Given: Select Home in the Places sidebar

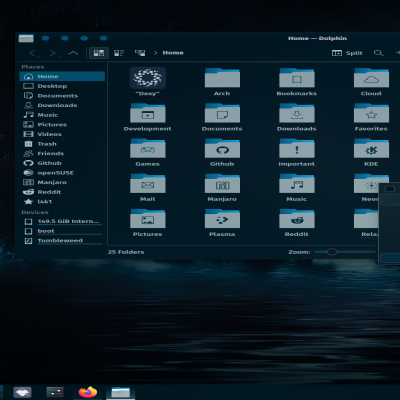Looking at the screenshot, I should pyautogui.click(x=62, y=76).
